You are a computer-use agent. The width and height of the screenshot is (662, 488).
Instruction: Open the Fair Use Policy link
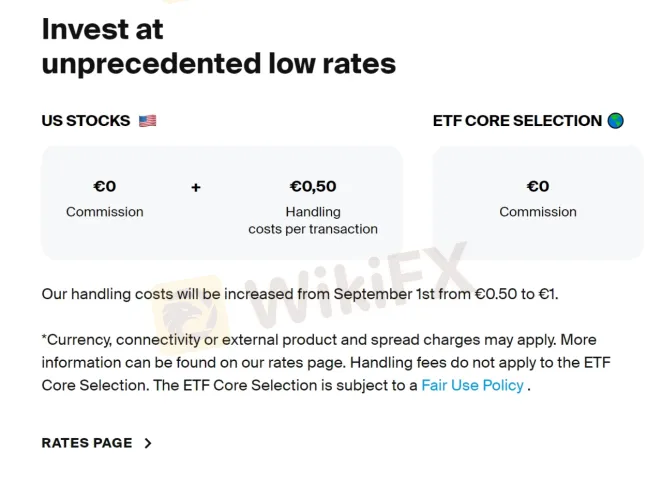pyautogui.click(x=472, y=385)
